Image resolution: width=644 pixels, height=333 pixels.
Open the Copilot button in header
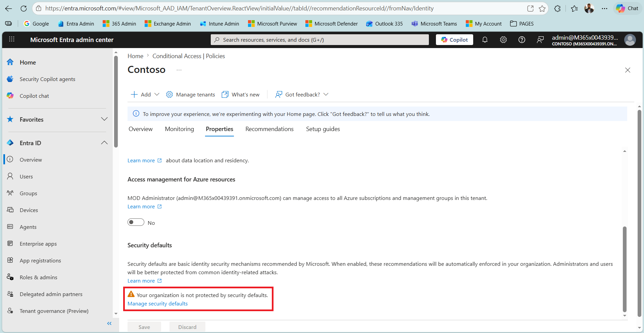coord(454,40)
